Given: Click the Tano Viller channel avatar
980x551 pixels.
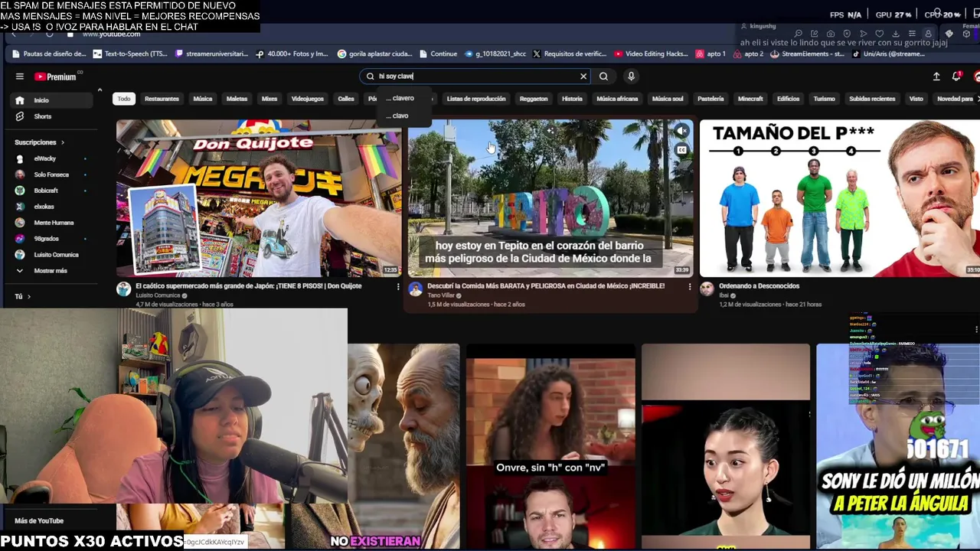Looking at the screenshot, I should (415, 289).
